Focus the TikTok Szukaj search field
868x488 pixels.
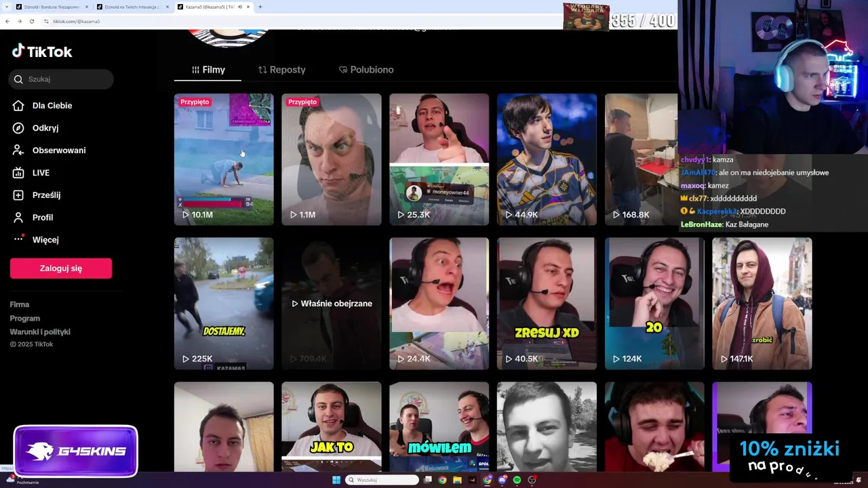[x=61, y=79]
